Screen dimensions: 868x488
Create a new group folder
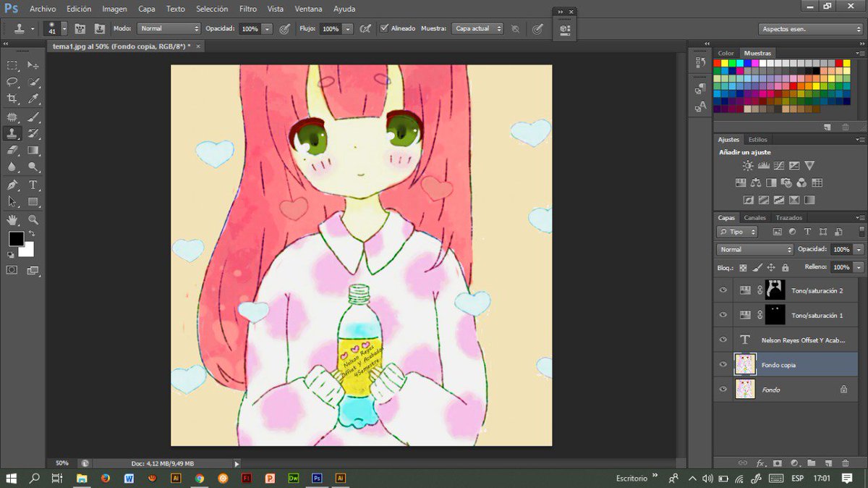click(812, 463)
